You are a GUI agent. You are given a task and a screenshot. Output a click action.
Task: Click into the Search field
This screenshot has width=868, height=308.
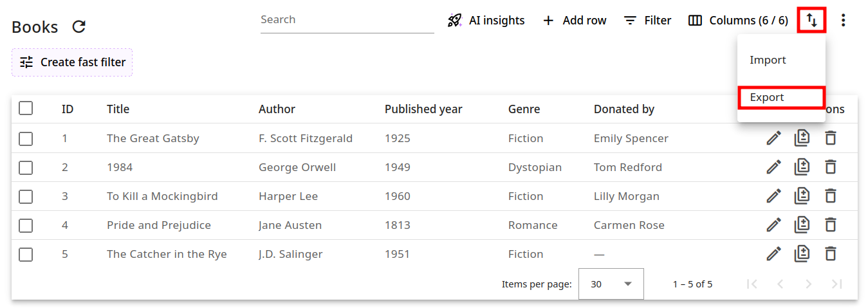[347, 20]
